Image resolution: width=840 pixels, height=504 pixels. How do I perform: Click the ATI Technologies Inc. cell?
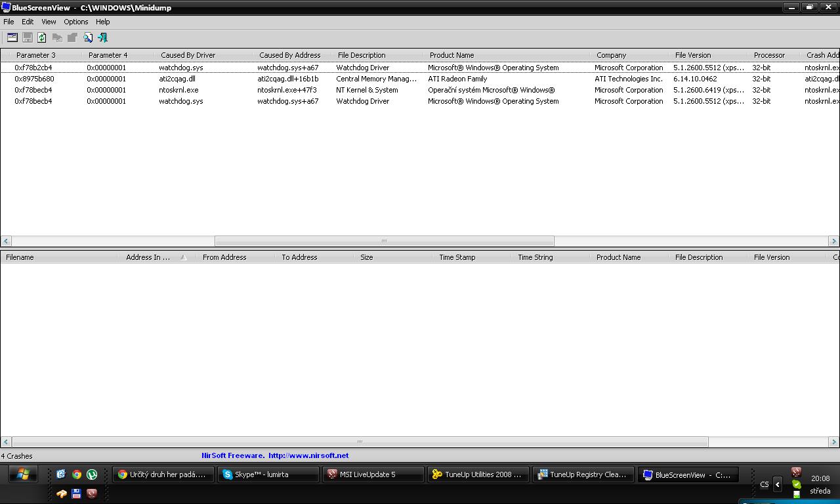(629, 79)
